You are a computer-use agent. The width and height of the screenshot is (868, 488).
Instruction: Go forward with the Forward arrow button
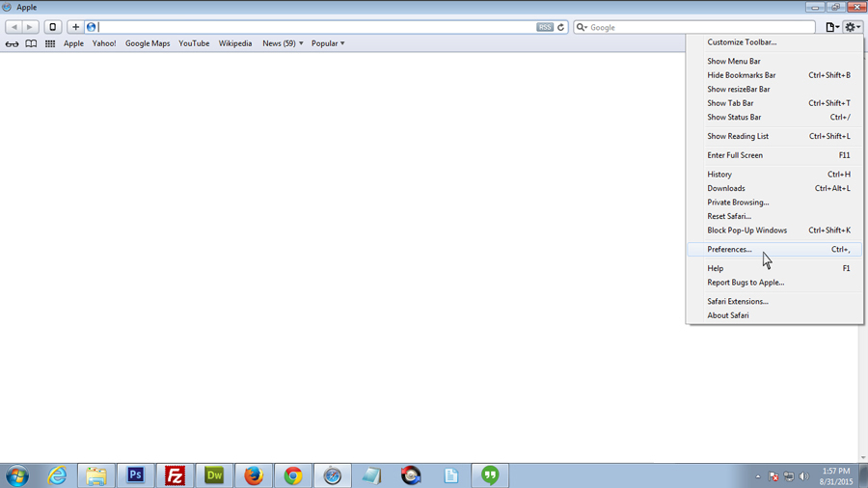coord(30,27)
